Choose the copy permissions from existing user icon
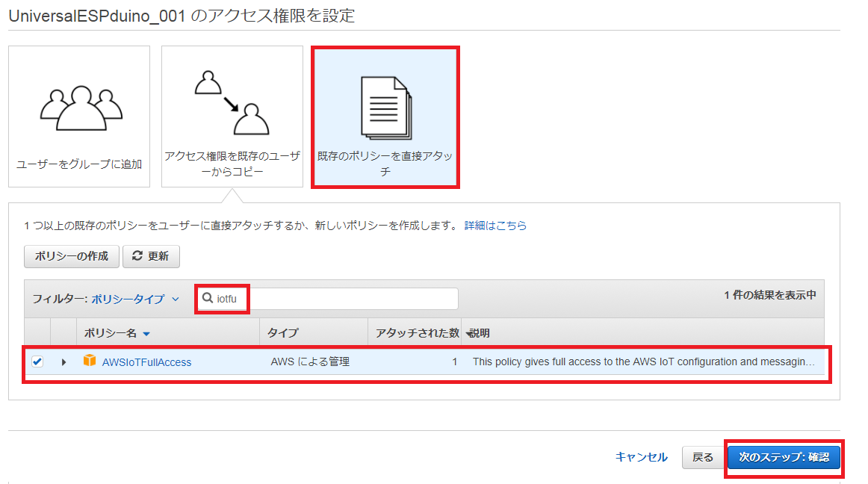 pos(232,103)
